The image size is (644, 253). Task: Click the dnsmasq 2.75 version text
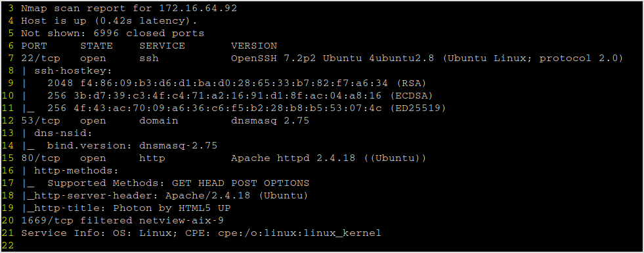pyautogui.click(x=270, y=121)
